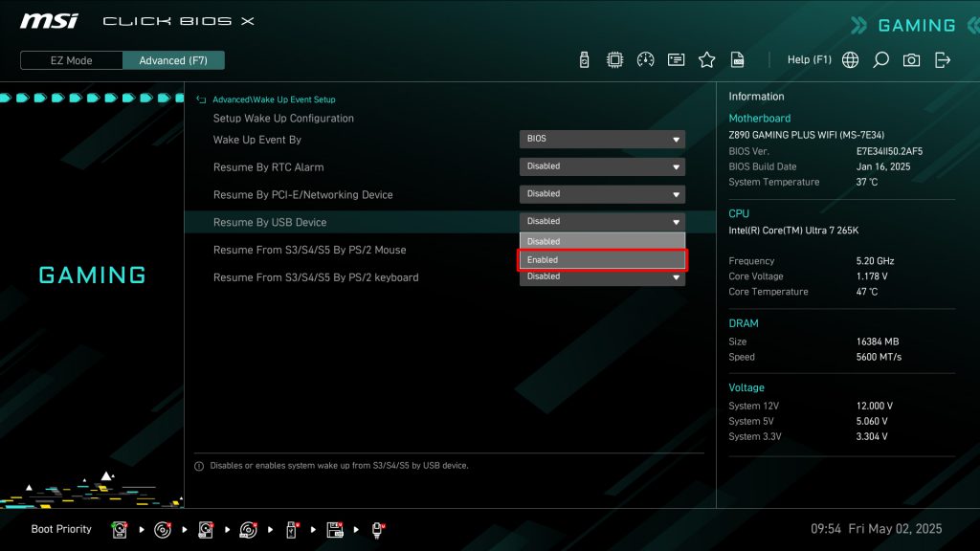Click BIOS build date Jan 16, 2025
The height and width of the screenshot is (551, 980).
883,166
